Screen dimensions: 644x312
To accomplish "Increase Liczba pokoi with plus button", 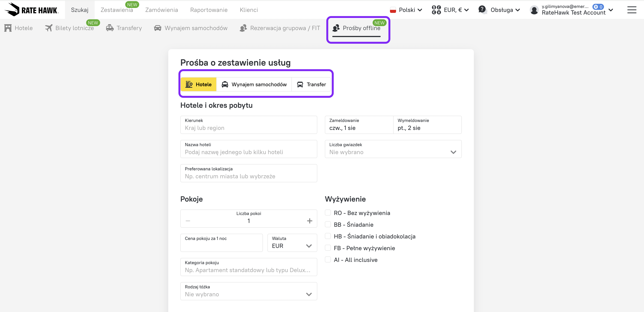I will [x=310, y=221].
